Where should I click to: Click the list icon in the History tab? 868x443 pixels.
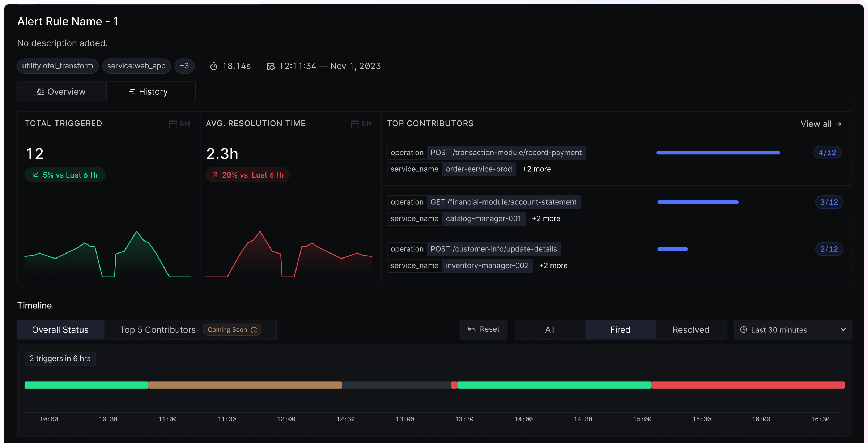tap(132, 91)
